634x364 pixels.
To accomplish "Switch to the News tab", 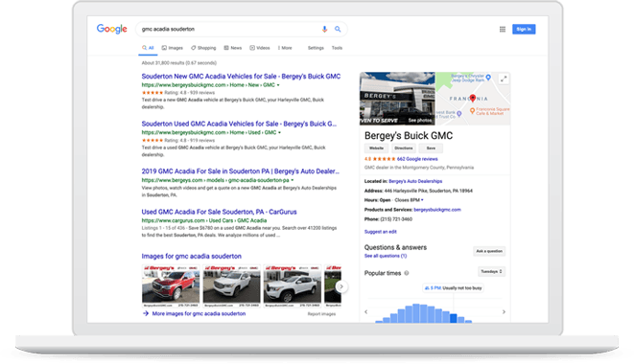I will [x=233, y=48].
